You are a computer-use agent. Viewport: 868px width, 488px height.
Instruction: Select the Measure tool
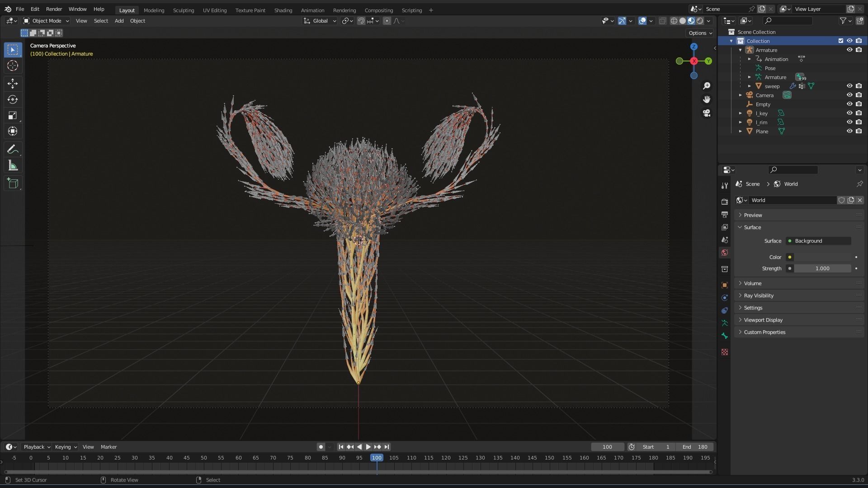pyautogui.click(x=13, y=166)
